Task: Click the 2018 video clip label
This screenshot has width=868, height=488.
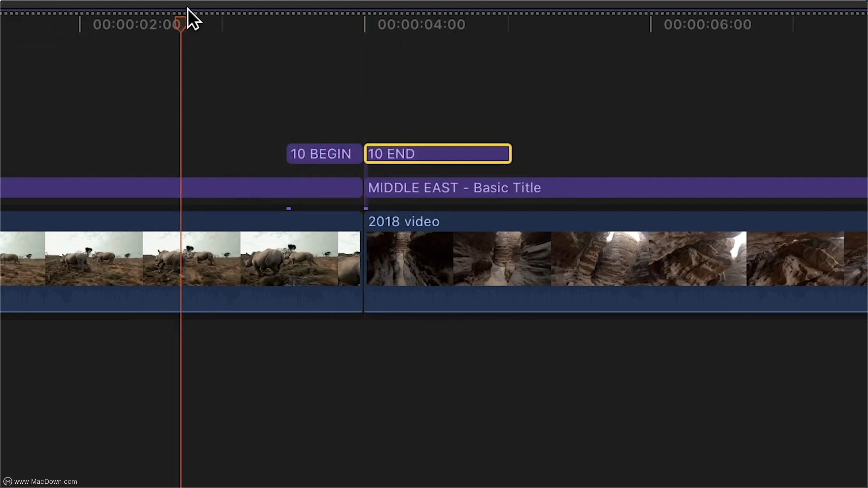Action: (404, 222)
